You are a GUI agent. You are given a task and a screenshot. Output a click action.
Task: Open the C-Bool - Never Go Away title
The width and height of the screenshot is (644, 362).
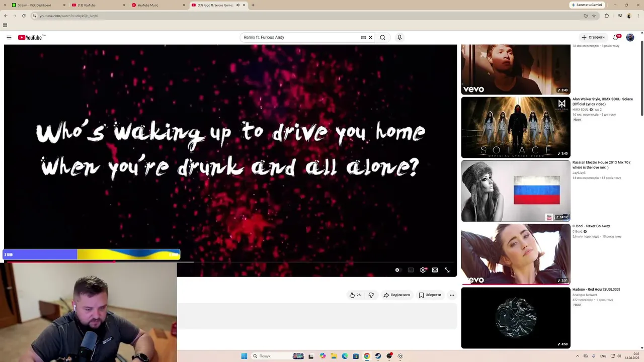click(x=591, y=226)
